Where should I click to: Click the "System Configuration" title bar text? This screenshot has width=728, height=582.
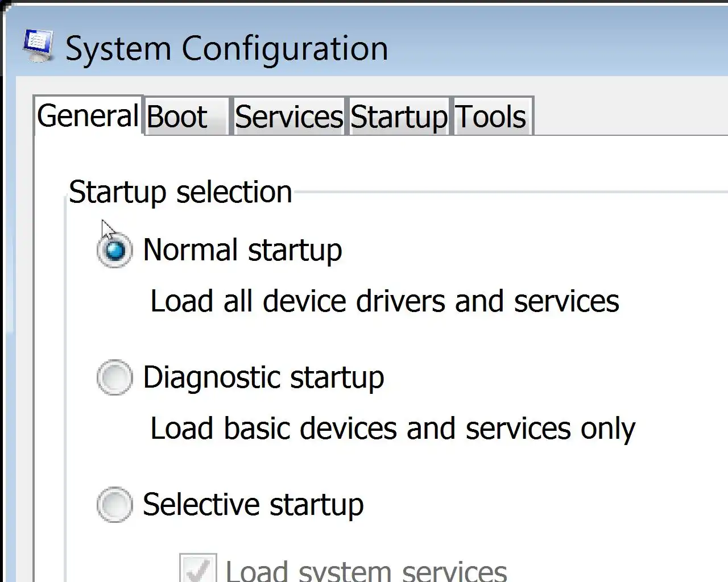tap(226, 48)
